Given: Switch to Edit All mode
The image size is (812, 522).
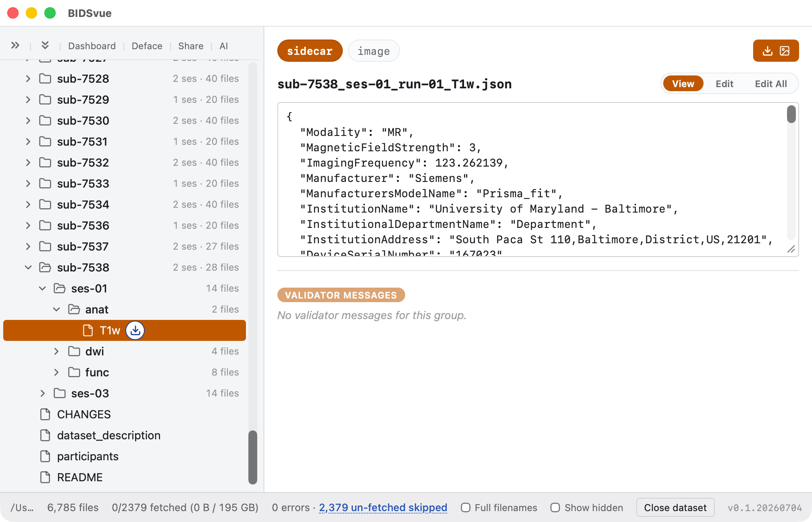Looking at the screenshot, I should [x=771, y=84].
